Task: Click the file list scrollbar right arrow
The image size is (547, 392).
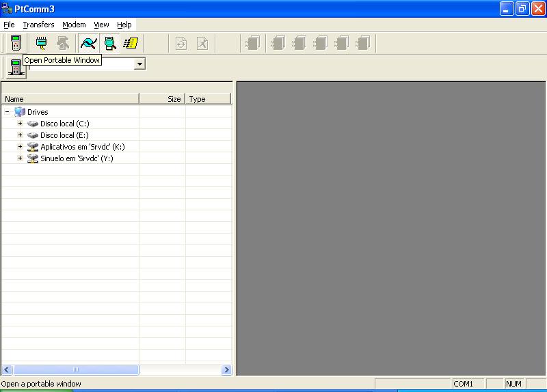Action: pos(226,369)
